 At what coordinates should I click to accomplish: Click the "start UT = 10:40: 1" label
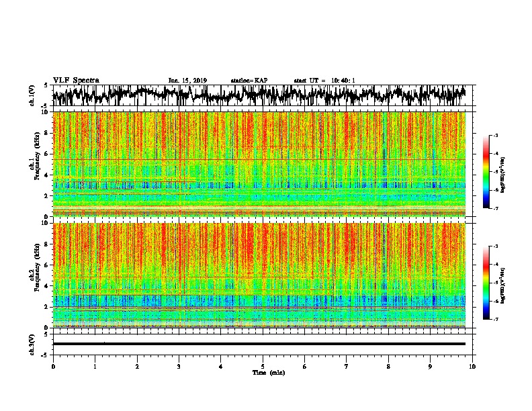click(x=324, y=81)
